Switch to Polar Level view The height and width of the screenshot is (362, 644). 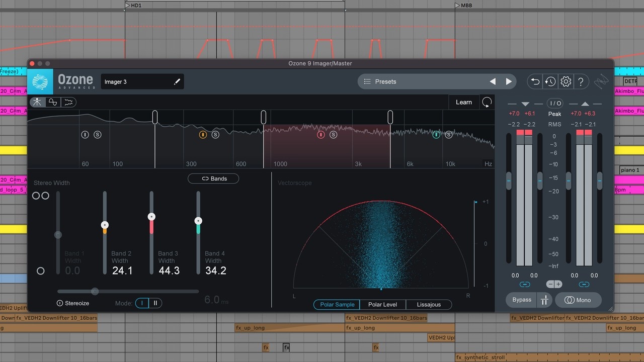382,305
